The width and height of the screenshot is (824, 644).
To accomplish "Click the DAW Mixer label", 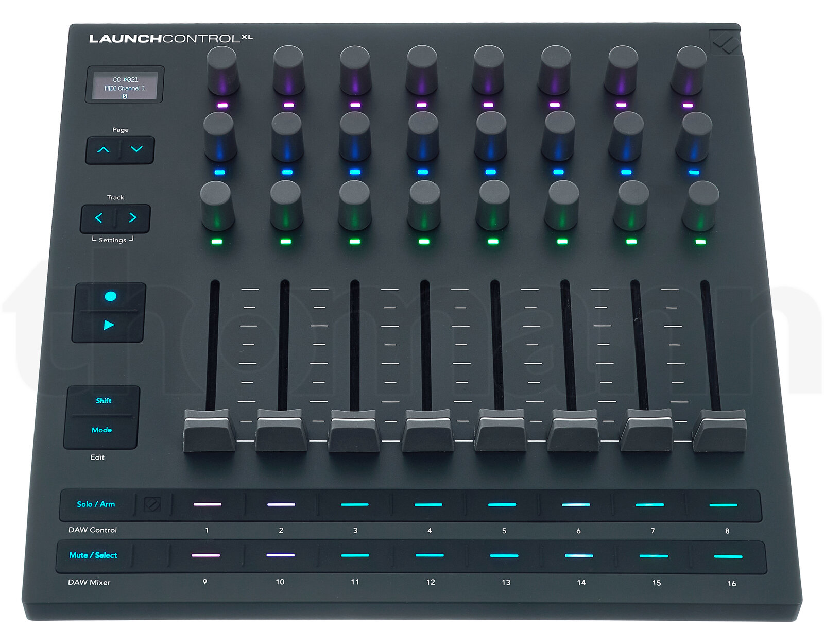I will click(x=89, y=582).
